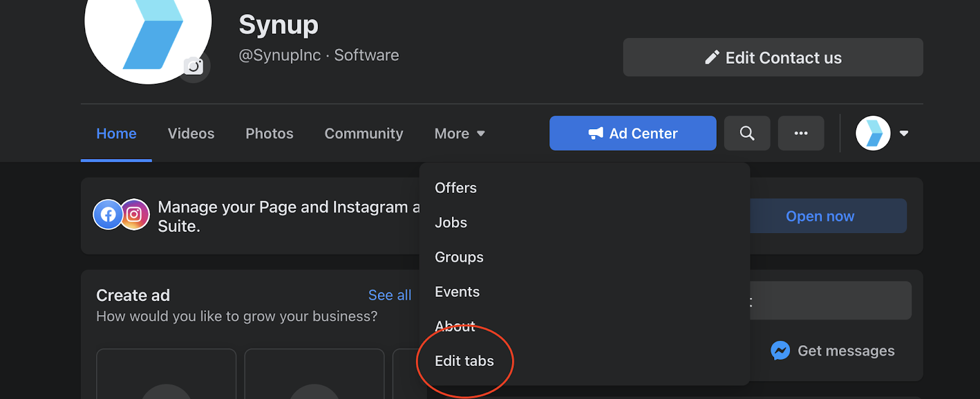Click the Messenger icon beside Get messages
This screenshot has width=980, height=399.
pos(780,351)
